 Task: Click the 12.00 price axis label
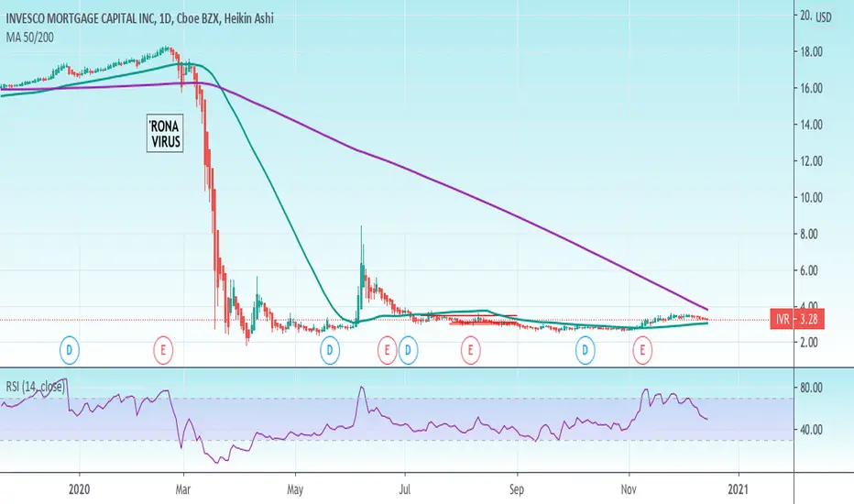click(811, 161)
